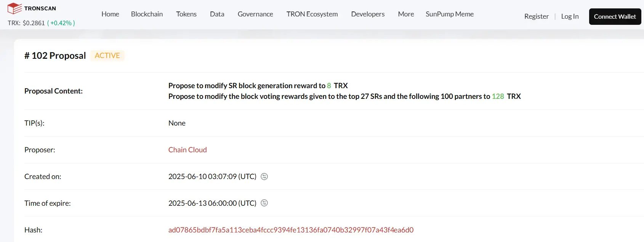Switch timezone for the Time of expire timestamp
This screenshot has width=644, height=242.
click(264, 203)
